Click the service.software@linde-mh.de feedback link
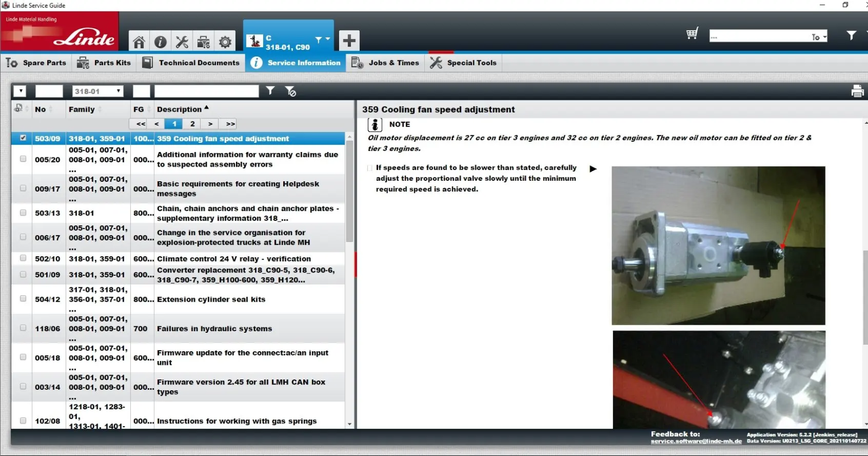The image size is (868, 456). pyautogui.click(x=696, y=441)
